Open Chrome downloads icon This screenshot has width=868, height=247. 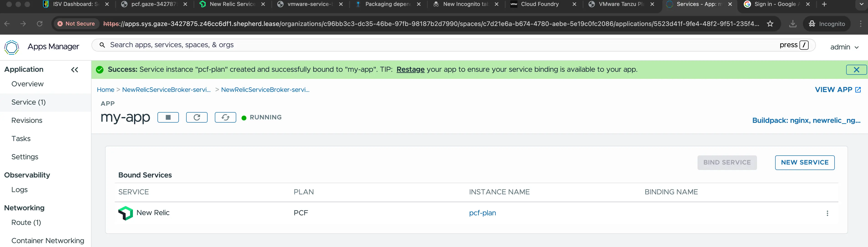coord(793,24)
